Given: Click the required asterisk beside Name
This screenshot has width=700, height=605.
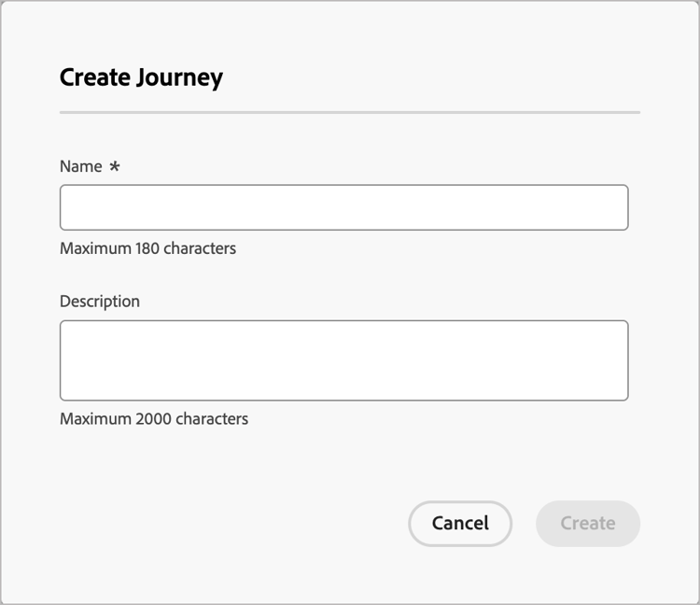Looking at the screenshot, I should click(x=115, y=167).
